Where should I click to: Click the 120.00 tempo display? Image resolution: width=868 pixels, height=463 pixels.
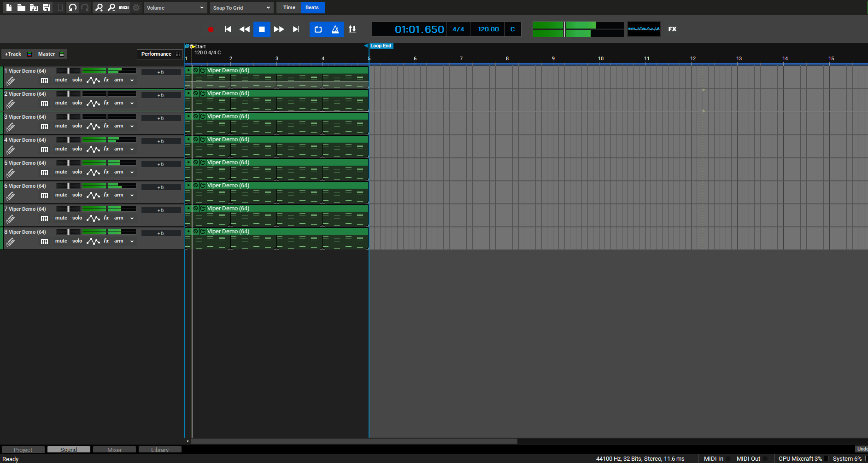488,29
